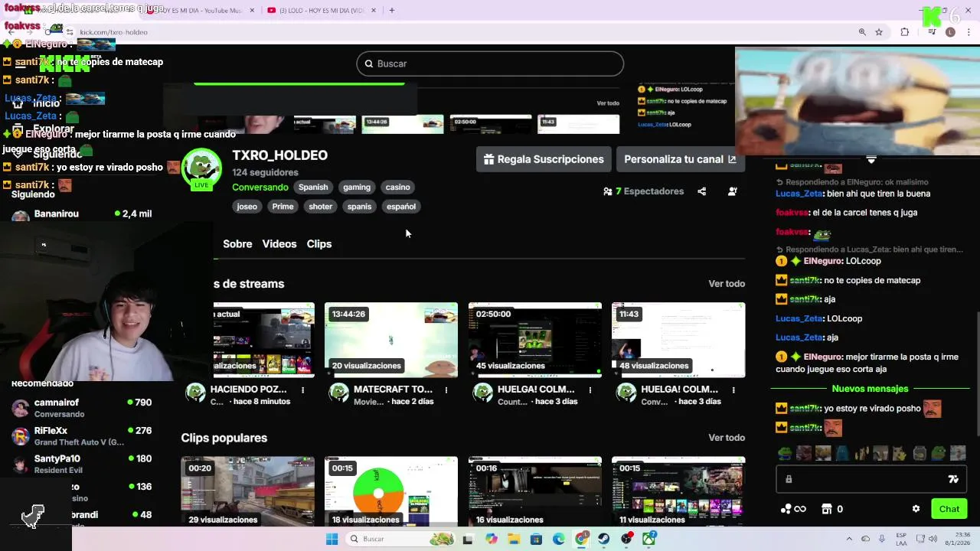Open the chat shop icon

[x=827, y=509]
